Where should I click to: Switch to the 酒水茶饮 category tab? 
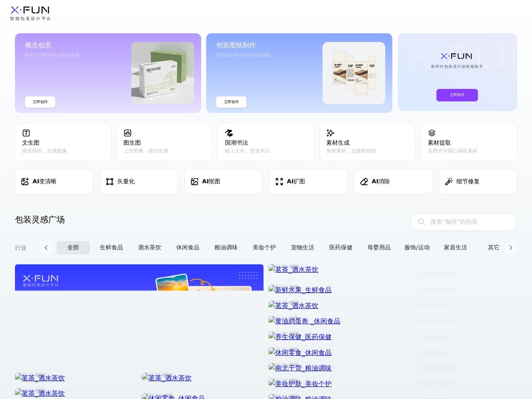click(x=150, y=248)
